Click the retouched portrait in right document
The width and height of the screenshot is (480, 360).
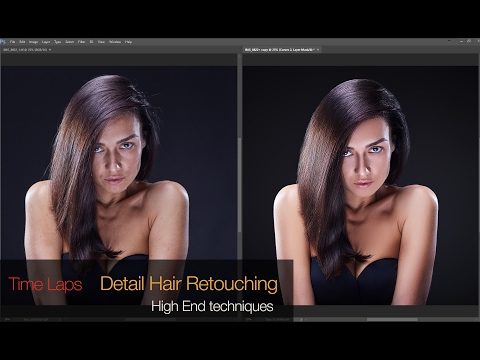pyautogui.click(x=360, y=185)
